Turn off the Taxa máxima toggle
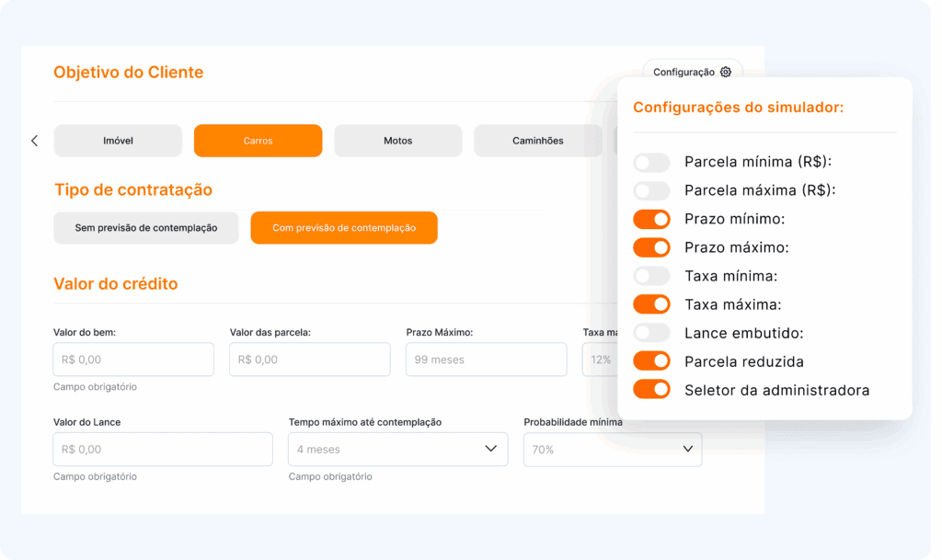942x560 pixels. click(651, 304)
